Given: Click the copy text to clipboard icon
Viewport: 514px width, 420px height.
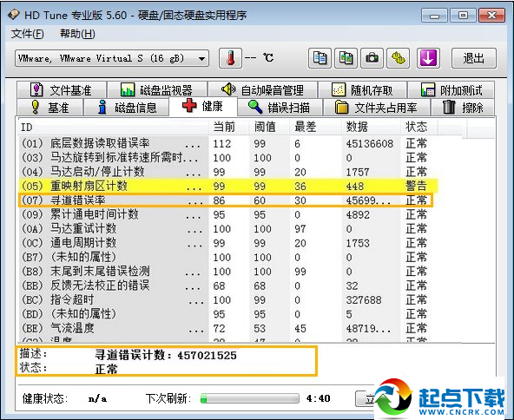Looking at the screenshot, I should (x=320, y=58).
